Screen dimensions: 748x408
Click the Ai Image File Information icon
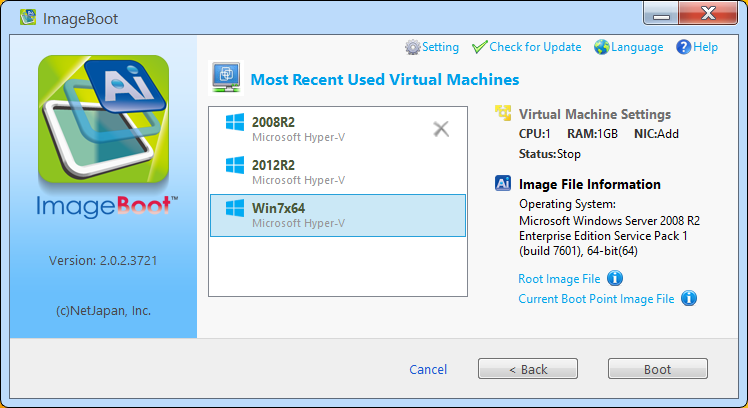(x=503, y=183)
